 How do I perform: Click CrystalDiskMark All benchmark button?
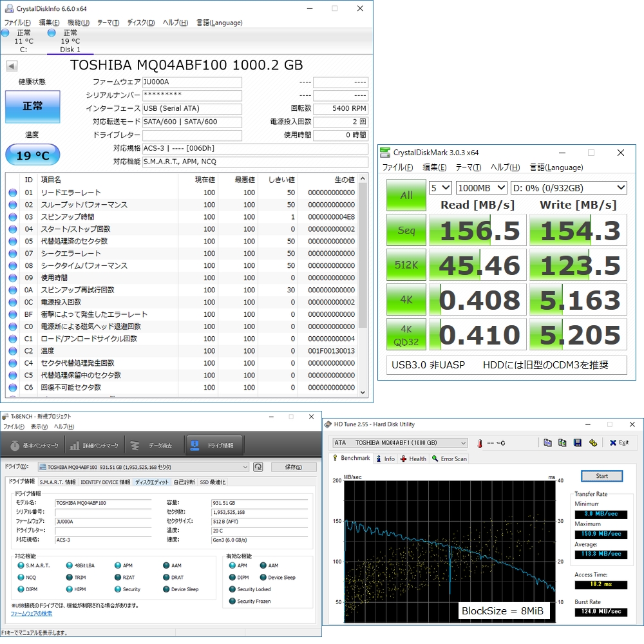tap(406, 195)
